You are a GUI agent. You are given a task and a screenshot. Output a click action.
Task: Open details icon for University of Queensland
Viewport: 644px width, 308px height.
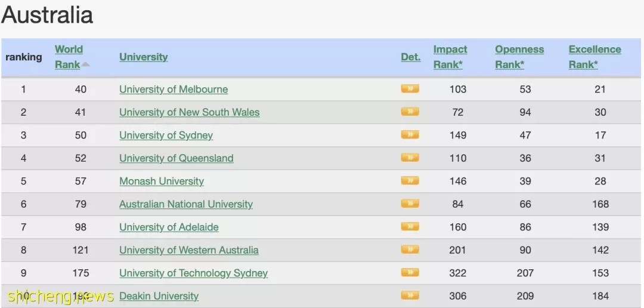410,158
